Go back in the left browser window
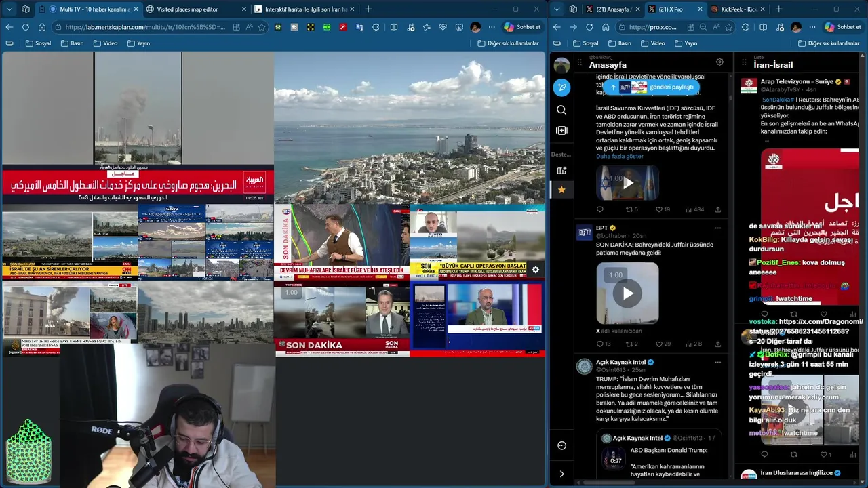This screenshot has height=488, width=868. tap(9, 27)
